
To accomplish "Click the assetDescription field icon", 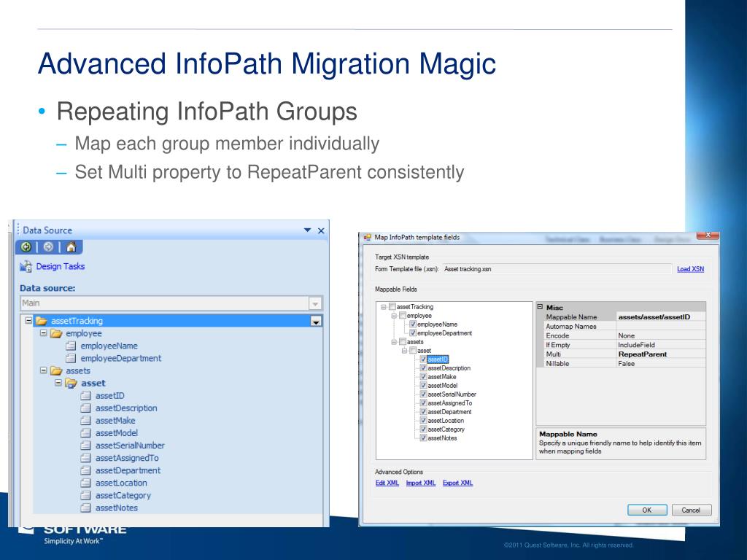I will pyautogui.click(x=86, y=408).
